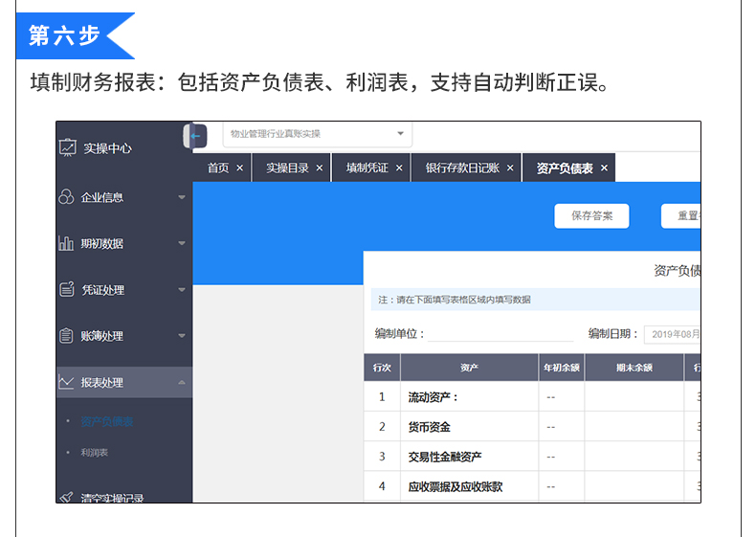Open the 物业管理行业真账实操 dropdown
This screenshot has height=537, width=756.
[x=318, y=134]
